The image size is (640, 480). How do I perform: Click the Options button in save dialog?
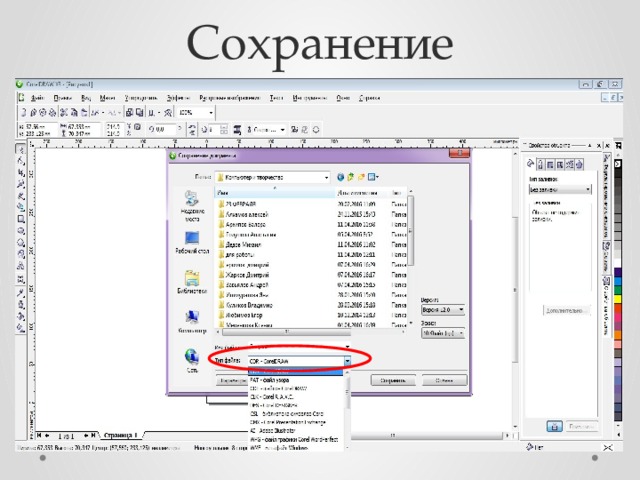click(232, 380)
